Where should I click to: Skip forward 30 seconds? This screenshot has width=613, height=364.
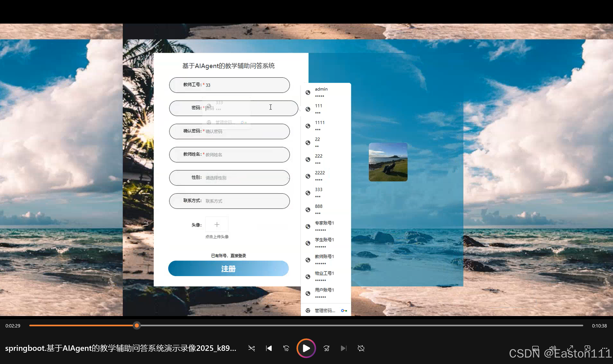[x=326, y=348]
